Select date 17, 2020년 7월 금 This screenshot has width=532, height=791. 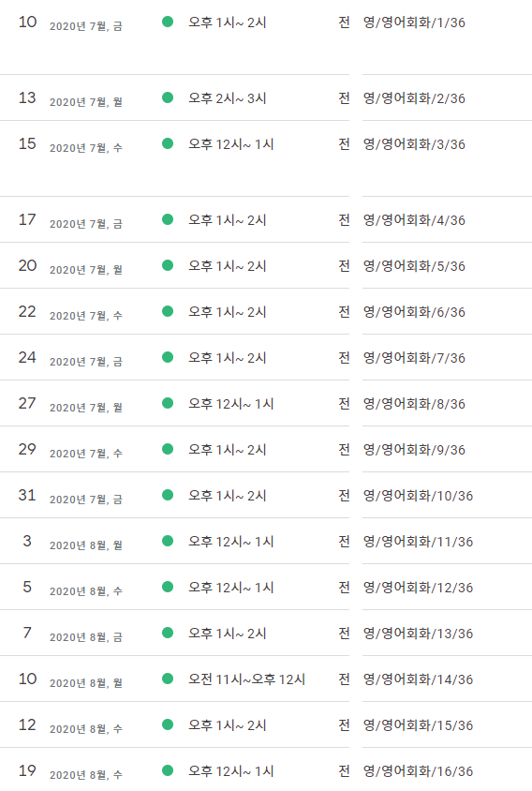[70, 220]
